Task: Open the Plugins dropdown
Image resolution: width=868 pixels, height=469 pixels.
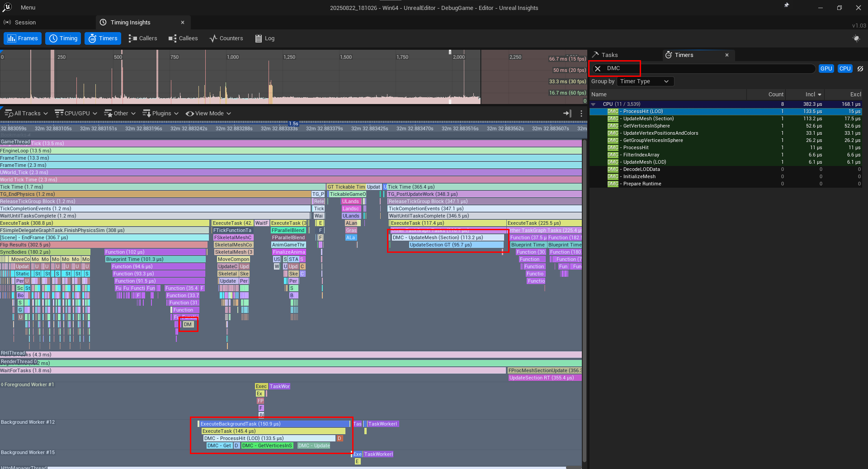Action: (x=161, y=114)
